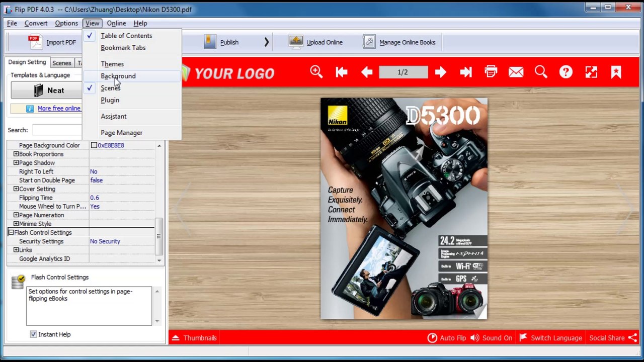This screenshot has width=644, height=362.
Task: Open the Thumbnails panel
Action: tap(194, 338)
